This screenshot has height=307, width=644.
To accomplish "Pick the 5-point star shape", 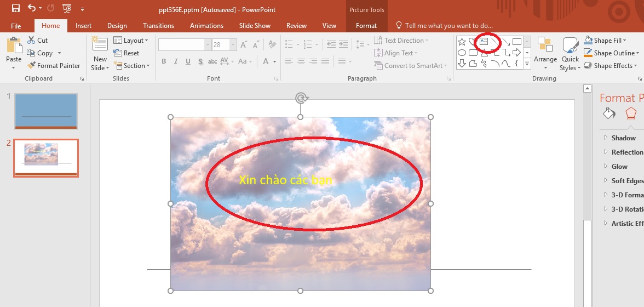I will coord(462,42).
